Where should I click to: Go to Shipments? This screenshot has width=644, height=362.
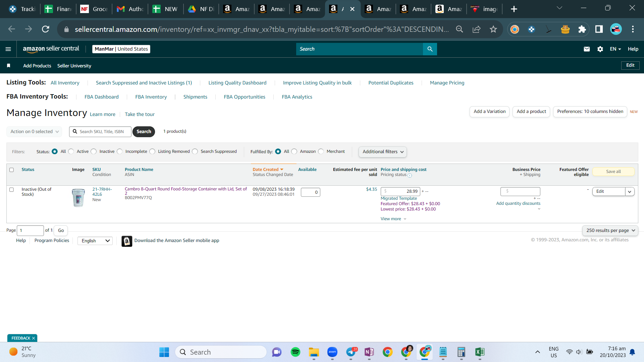195,97
